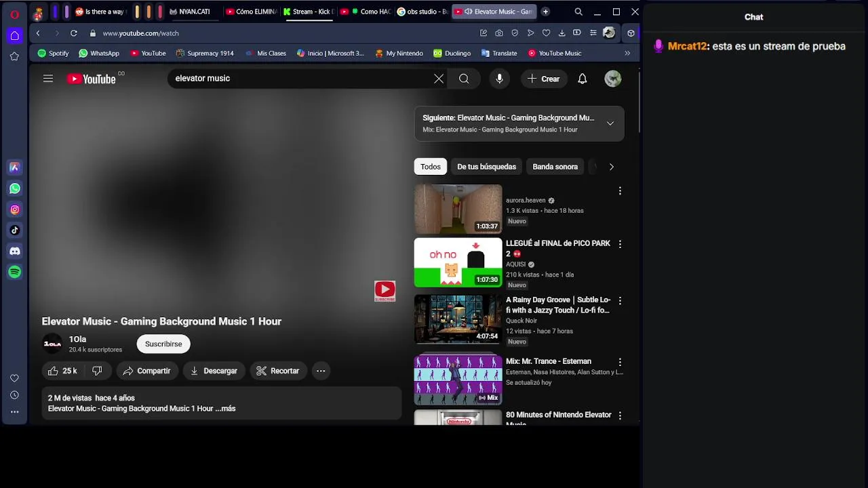Go back to previous page
Viewport: 868px width, 488px height.
(38, 33)
